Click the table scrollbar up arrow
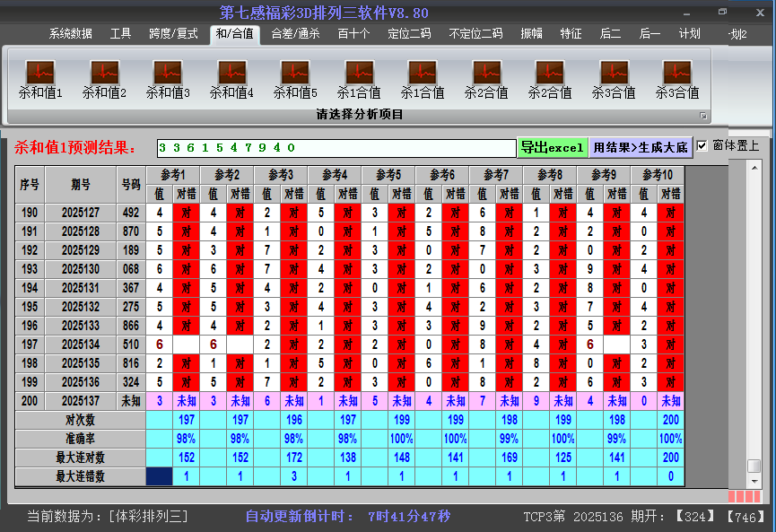Image resolution: width=776 pixels, height=532 pixels. tap(754, 168)
